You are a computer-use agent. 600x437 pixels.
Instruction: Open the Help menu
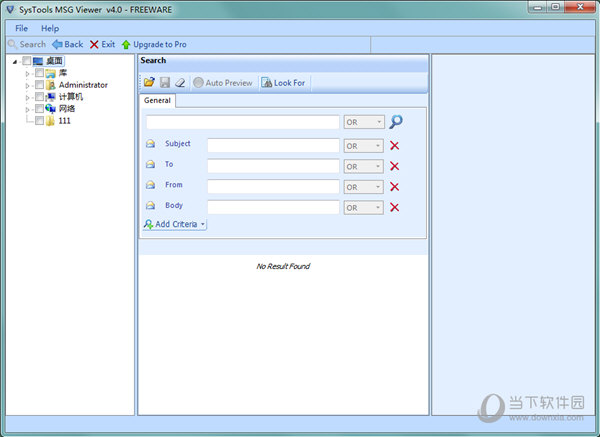[50, 28]
